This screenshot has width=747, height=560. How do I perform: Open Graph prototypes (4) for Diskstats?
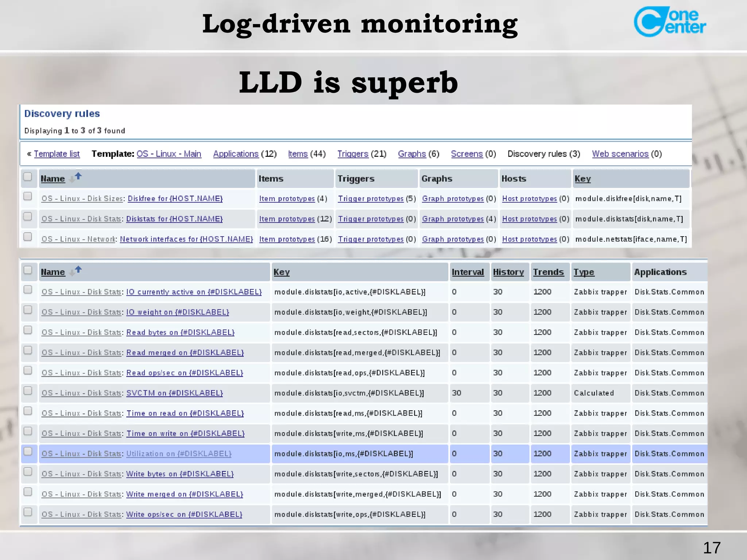click(x=453, y=219)
